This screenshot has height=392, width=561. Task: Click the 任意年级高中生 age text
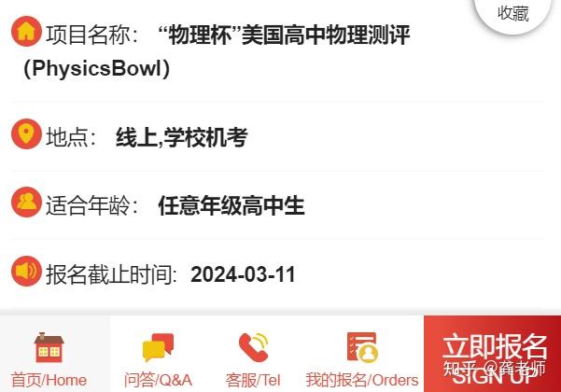click(x=231, y=205)
